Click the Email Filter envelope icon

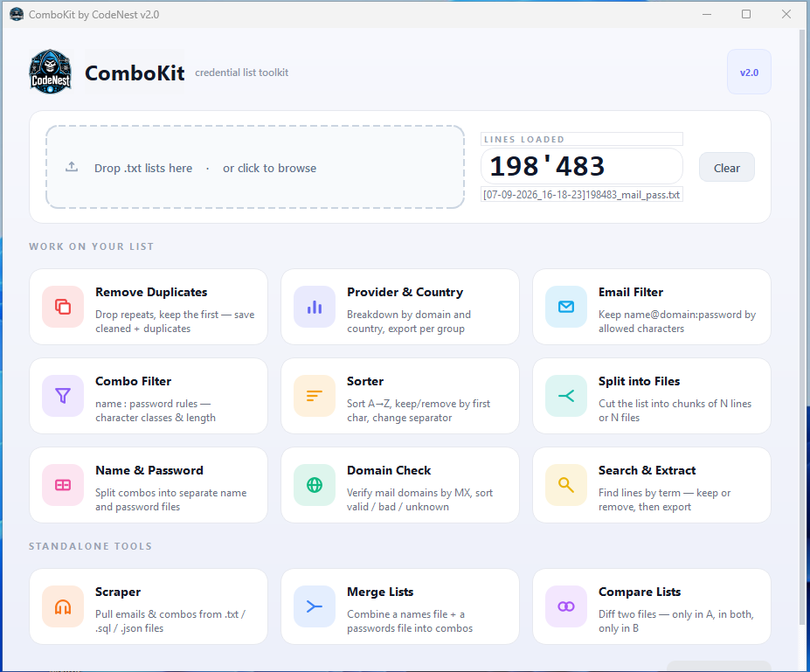pos(566,307)
